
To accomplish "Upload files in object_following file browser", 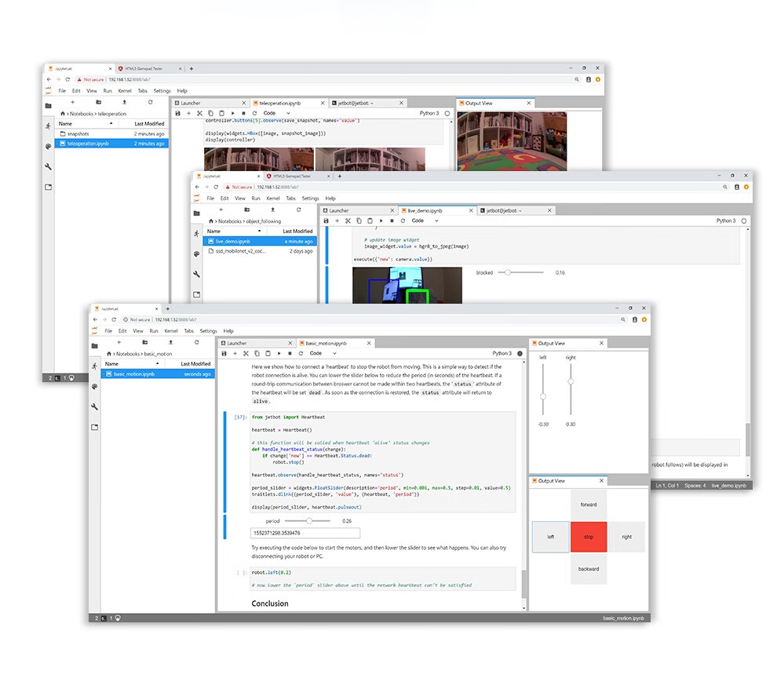I will 272,210.
